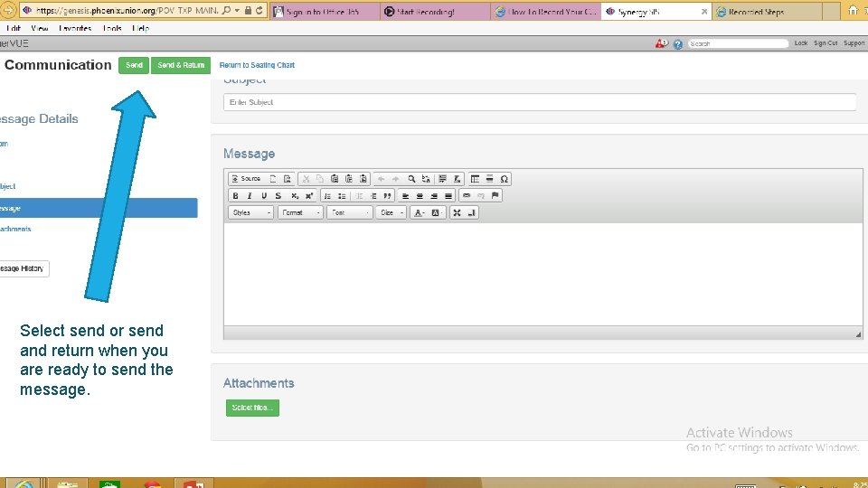
Task: Insert a link with Link icon
Action: pos(467,195)
